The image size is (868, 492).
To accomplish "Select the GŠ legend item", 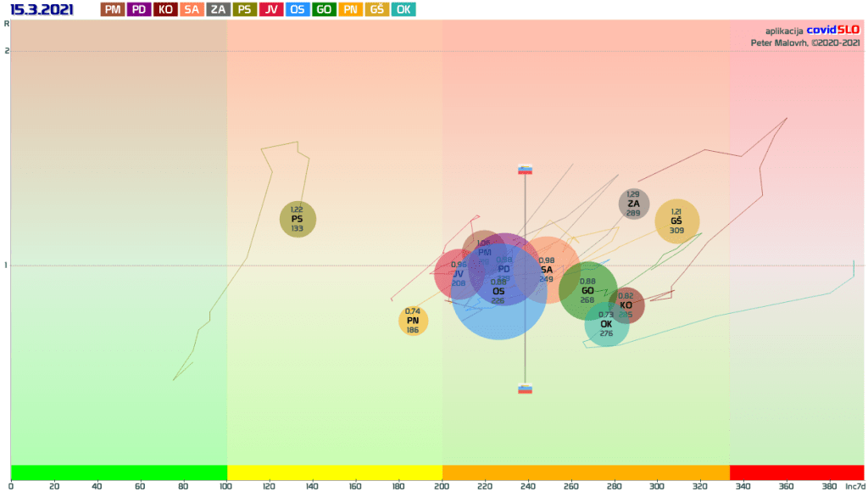I will point(376,9).
